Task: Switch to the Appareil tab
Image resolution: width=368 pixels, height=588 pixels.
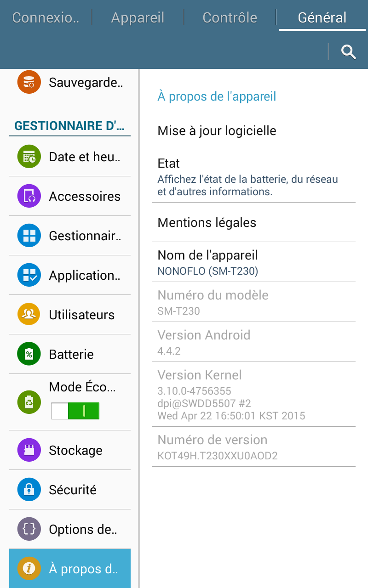Action: 138,18
